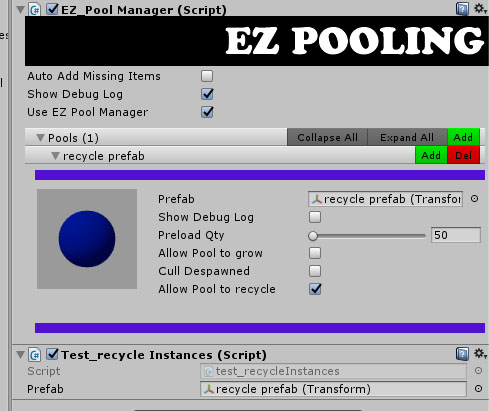489x411 pixels.
Task: Click the Preload Qty value field showing 50
Action: [456, 235]
